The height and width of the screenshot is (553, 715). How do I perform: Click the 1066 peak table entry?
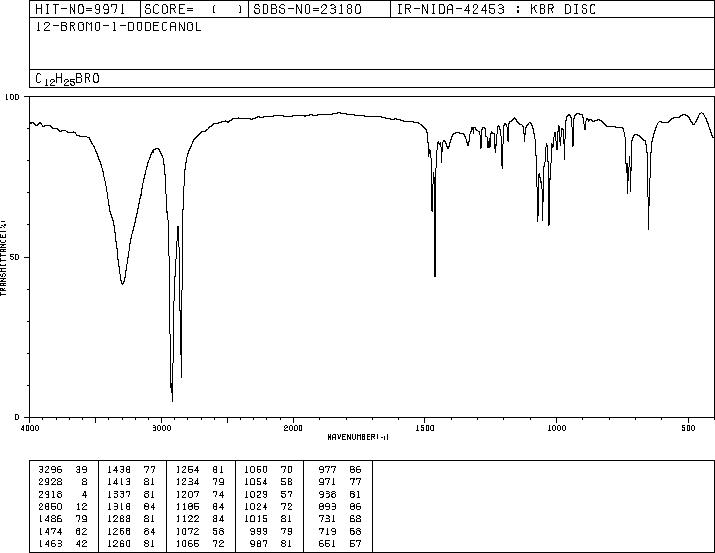click(x=200, y=543)
